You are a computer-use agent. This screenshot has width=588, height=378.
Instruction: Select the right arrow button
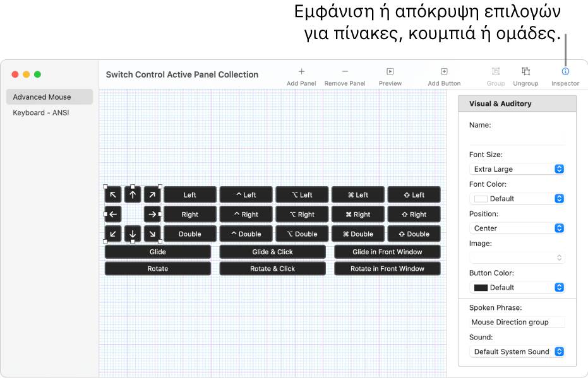tap(152, 215)
